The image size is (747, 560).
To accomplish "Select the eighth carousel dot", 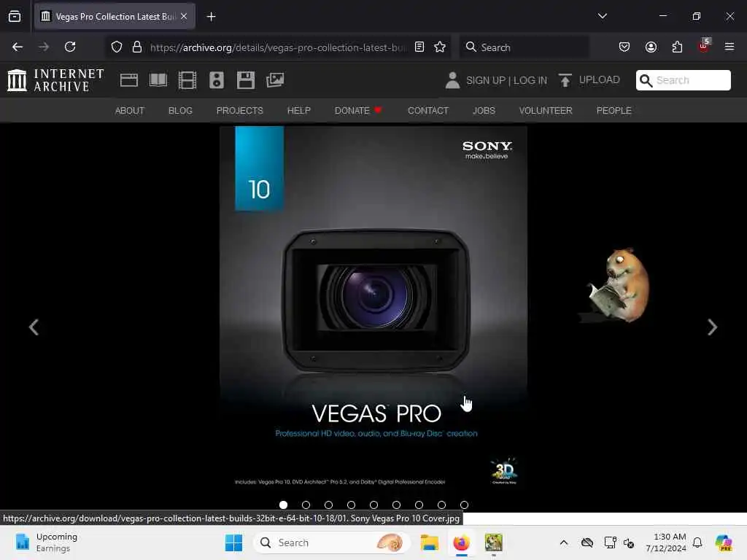I will point(441,505).
